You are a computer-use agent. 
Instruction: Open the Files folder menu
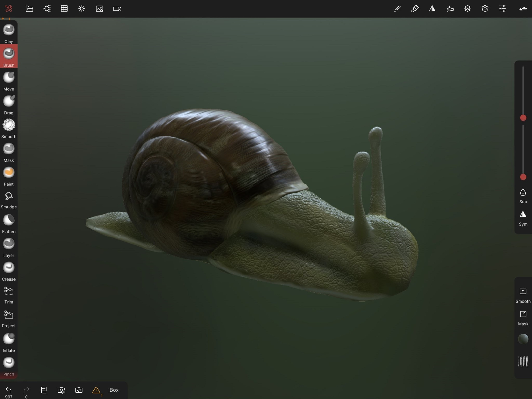29,9
